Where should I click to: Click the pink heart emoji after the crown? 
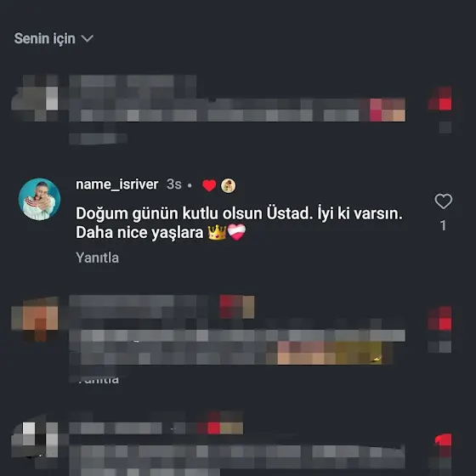click(236, 232)
